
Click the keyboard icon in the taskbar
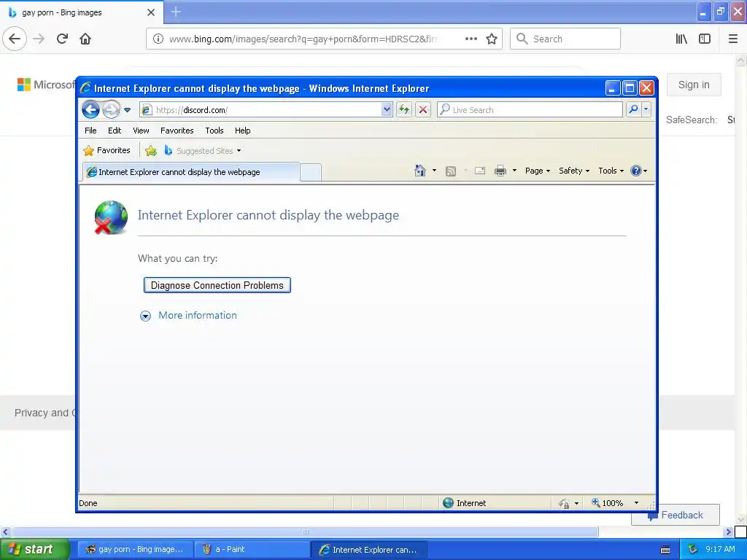pos(665,550)
